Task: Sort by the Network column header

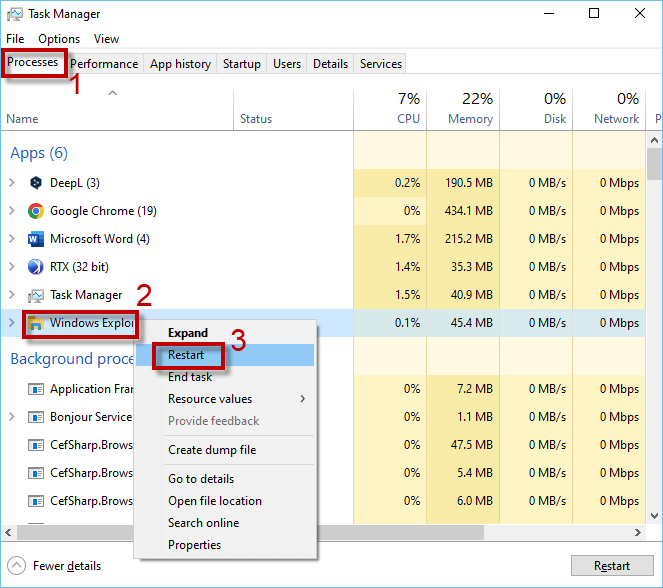Action: pos(609,109)
